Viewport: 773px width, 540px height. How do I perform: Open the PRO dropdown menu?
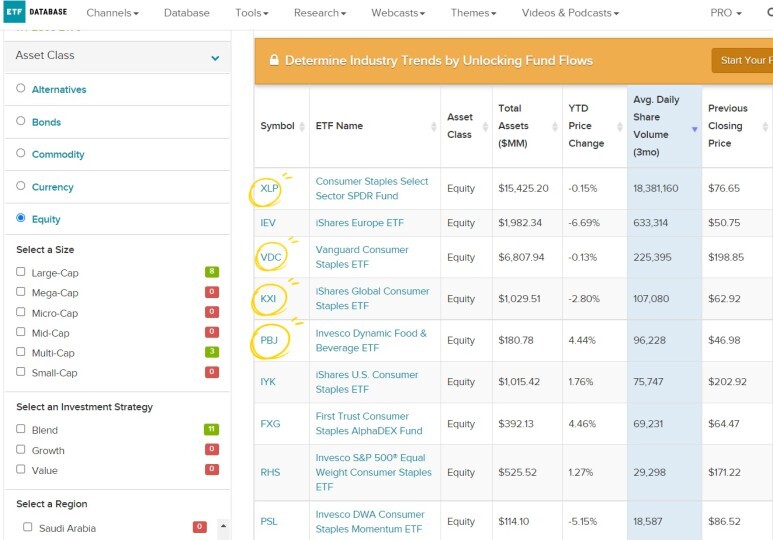tap(726, 13)
